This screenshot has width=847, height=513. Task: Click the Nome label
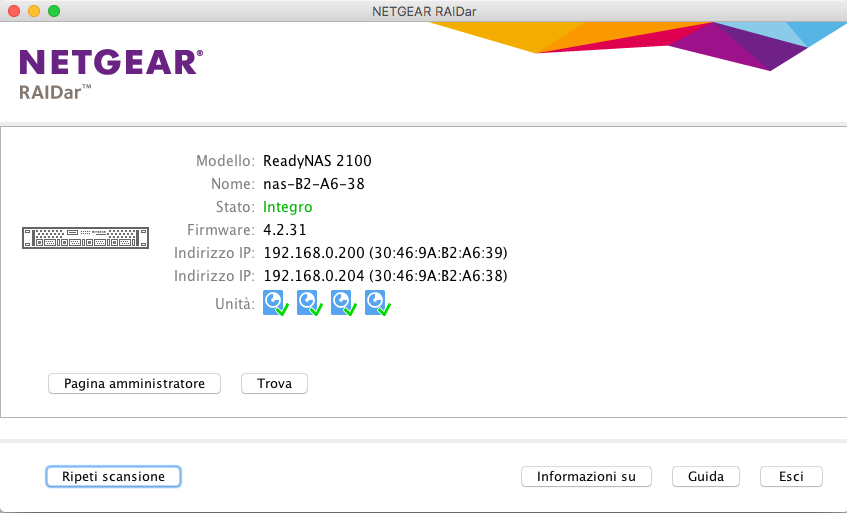(x=233, y=184)
